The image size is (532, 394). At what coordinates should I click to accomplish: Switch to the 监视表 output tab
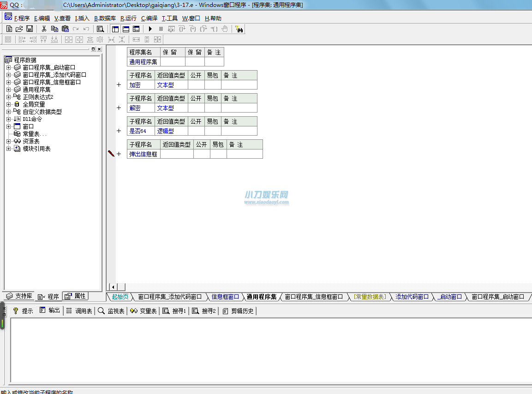pos(111,311)
